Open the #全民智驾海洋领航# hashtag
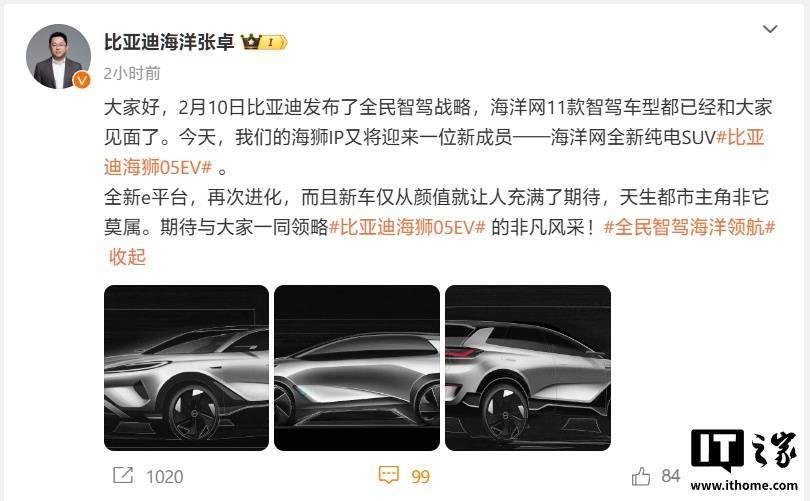The width and height of the screenshot is (810, 501). click(690, 227)
